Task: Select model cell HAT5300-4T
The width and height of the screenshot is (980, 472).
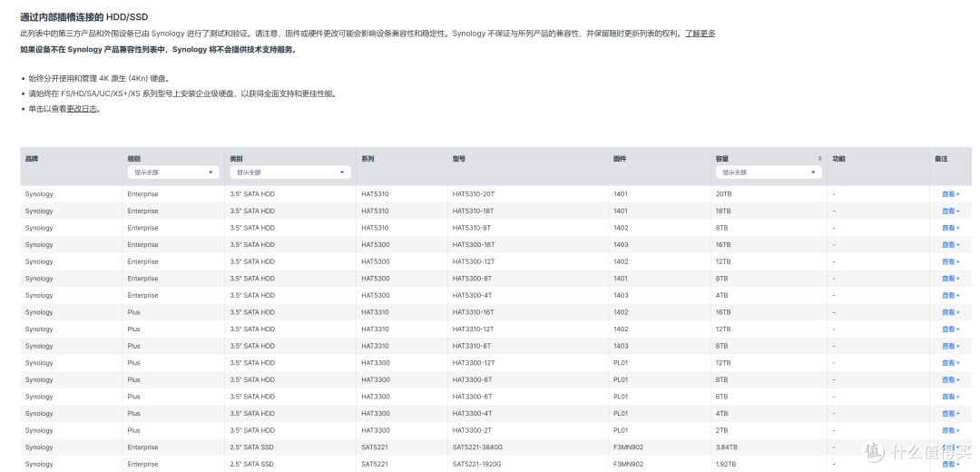Action: pos(472,296)
